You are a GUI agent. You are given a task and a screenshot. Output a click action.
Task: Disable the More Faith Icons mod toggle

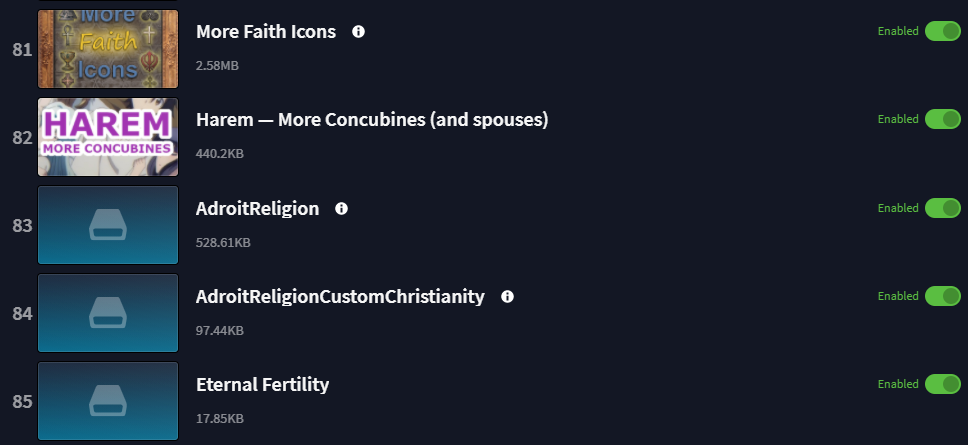[x=943, y=31]
